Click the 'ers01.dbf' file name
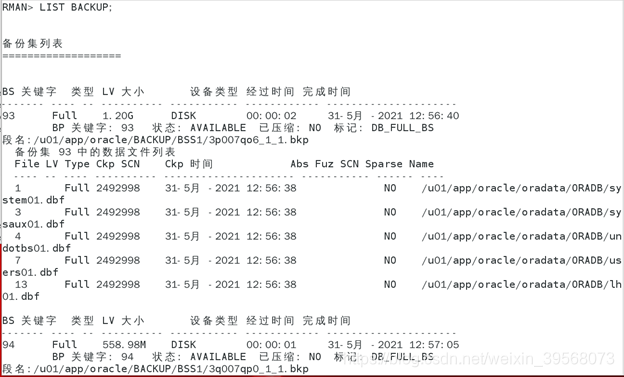624x377 pixels. point(30,272)
